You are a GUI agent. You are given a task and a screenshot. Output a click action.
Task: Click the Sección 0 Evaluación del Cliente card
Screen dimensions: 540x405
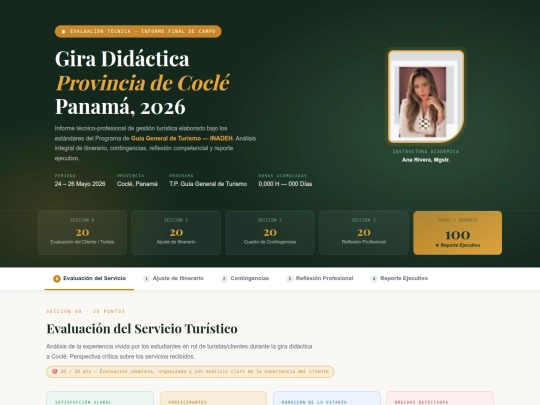point(82,233)
